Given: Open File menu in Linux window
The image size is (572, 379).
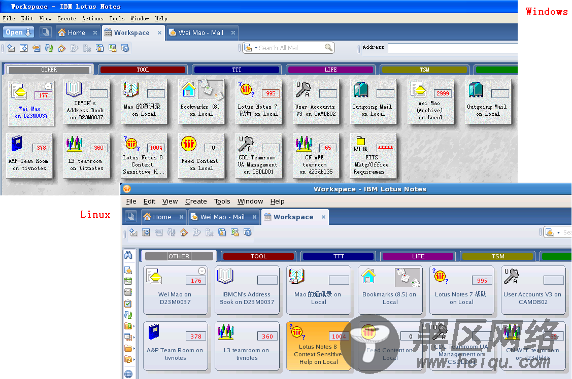Looking at the screenshot, I should coord(131,201).
